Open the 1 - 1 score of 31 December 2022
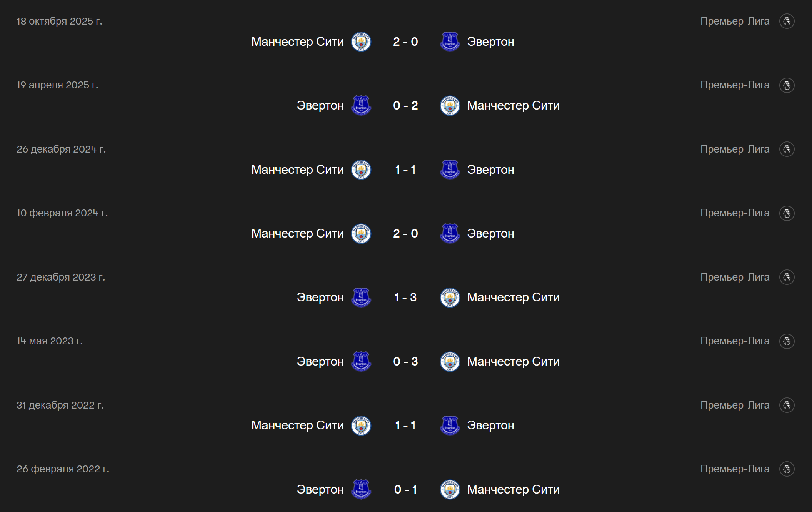 [405, 425]
